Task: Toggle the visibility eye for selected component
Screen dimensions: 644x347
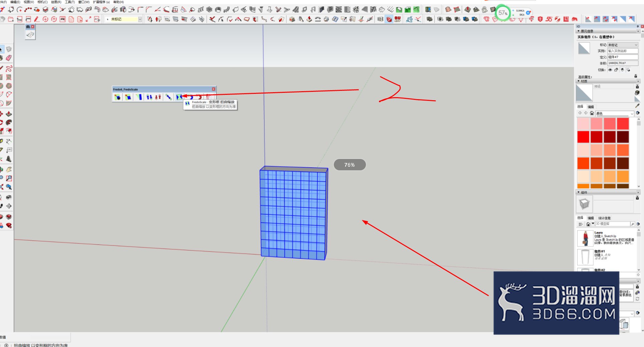Action: 610,70
